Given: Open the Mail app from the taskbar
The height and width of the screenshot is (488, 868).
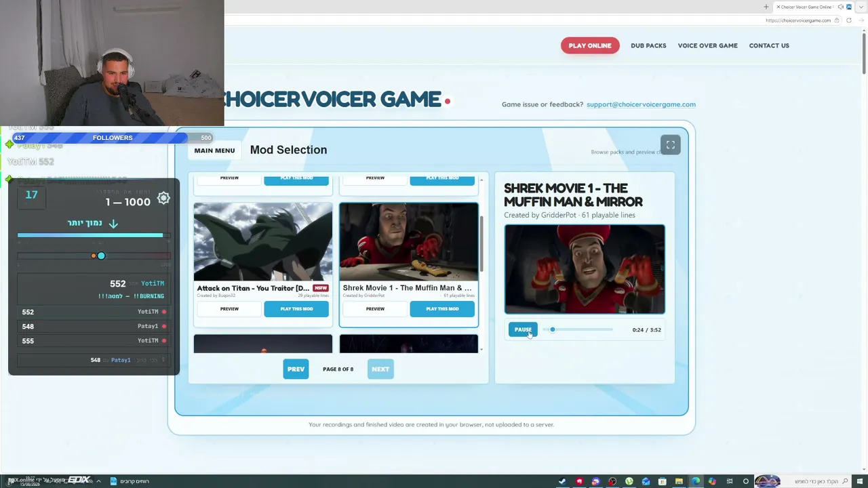Looking at the screenshot, I should [x=646, y=481].
